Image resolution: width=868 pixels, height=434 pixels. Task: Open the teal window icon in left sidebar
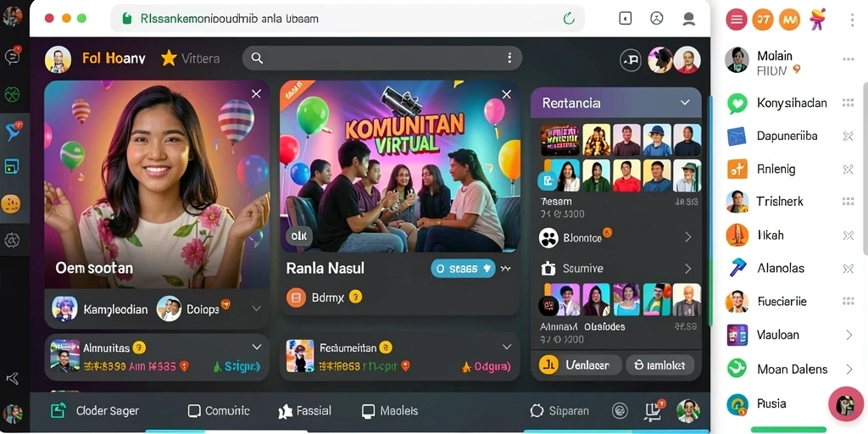tap(12, 166)
